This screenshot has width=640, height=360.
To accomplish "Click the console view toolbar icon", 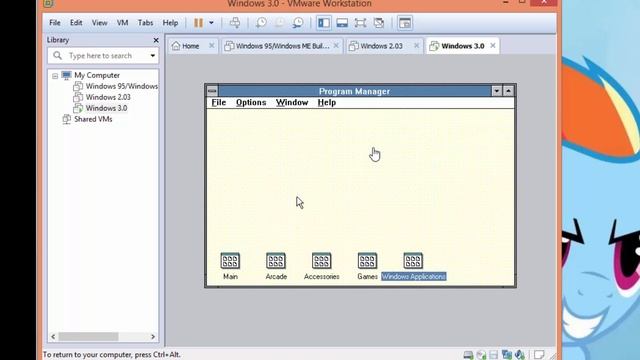I will tap(405, 23).
